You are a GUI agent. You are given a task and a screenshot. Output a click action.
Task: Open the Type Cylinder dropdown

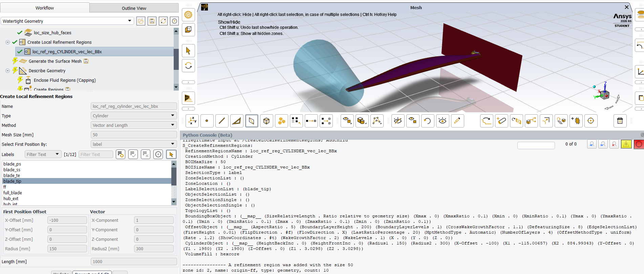(134, 116)
